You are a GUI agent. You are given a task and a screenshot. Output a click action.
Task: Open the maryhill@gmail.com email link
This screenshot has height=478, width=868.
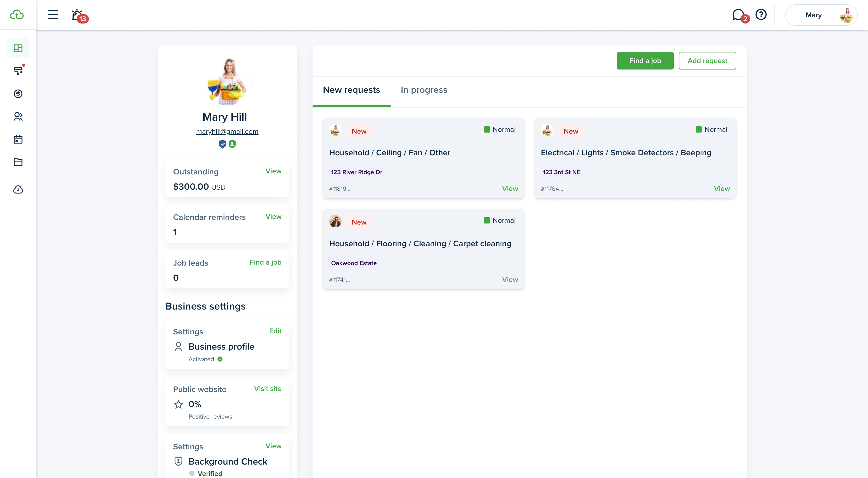pyautogui.click(x=227, y=132)
